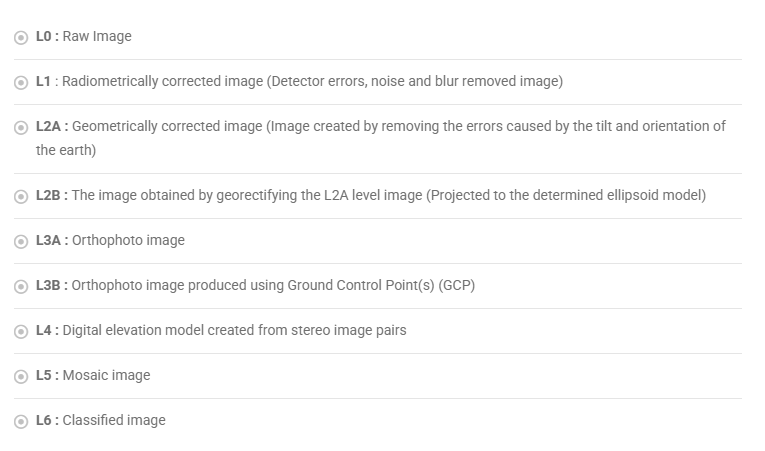Click the "Raw Image" text

coord(97,37)
